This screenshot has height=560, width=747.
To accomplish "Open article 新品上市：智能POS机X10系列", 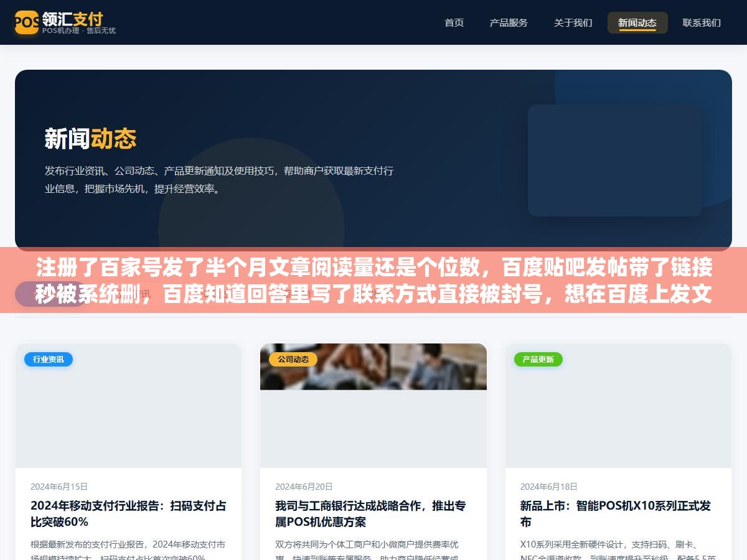I will point(616,513).
